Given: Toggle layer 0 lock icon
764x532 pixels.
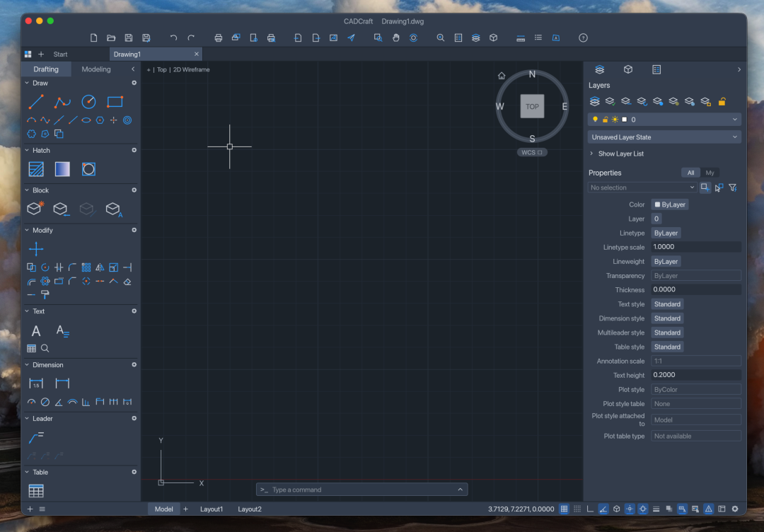Looking at the screenshot, I should click(605, 120).
